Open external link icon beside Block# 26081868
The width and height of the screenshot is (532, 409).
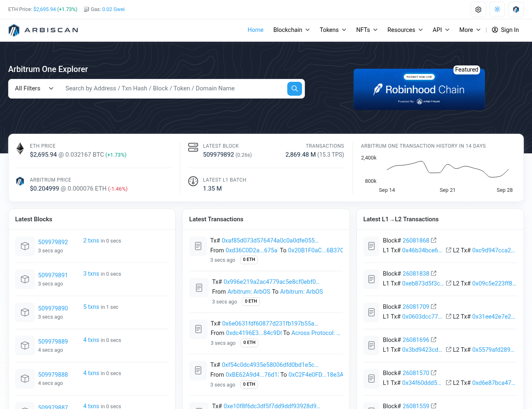[434, 240]
